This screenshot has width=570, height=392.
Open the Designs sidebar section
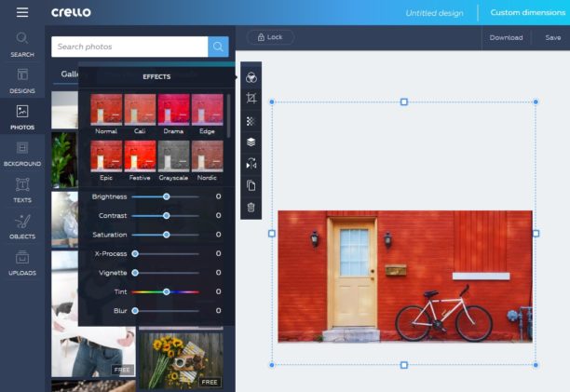(x=22, y=81)
